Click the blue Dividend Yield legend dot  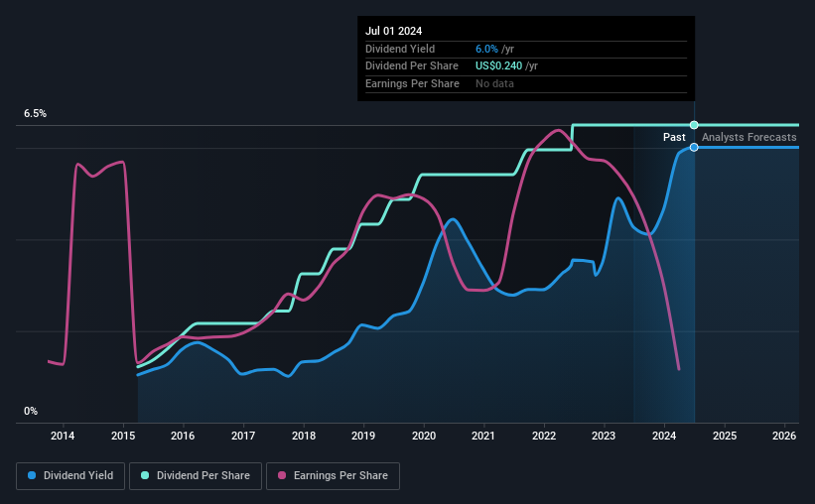[x=32, y=475]
